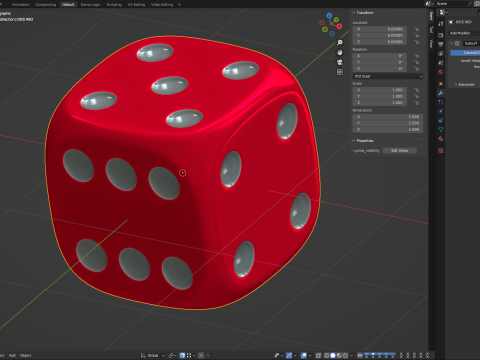The width and height of the screenshot is (480, 360).
Task: Open the Physics properties tab icon
Action: (x=441, y=111)
